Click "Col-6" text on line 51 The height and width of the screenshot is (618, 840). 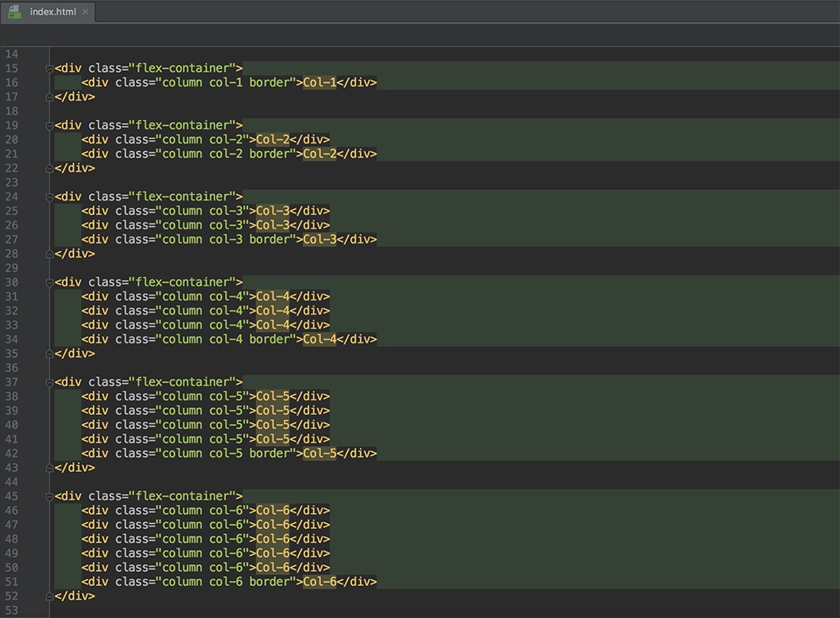point(320,582)
